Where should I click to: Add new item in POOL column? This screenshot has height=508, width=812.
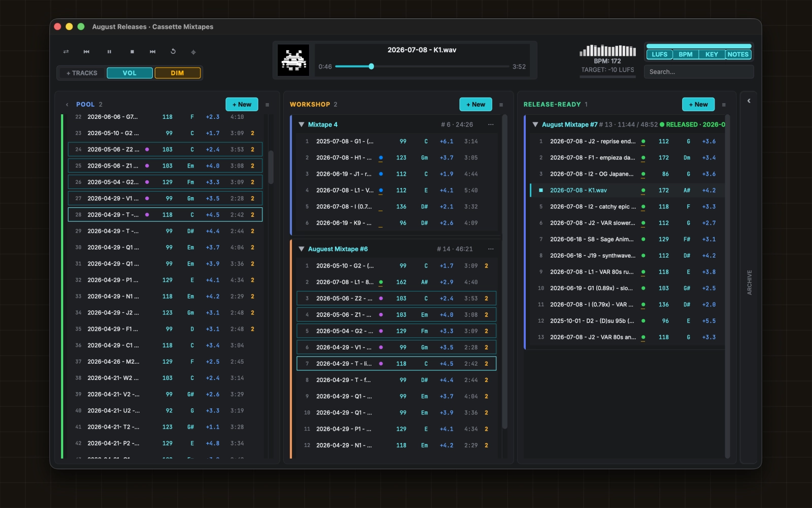[242, 105]
